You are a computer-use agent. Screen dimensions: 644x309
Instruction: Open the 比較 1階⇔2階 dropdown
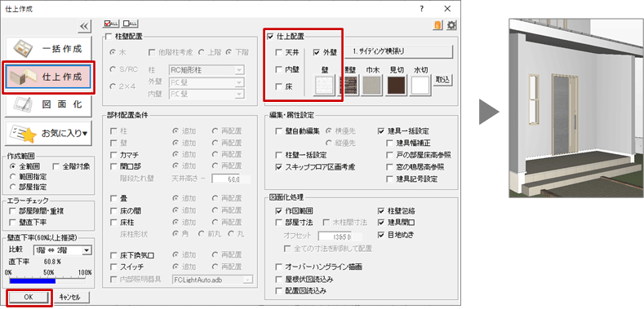(63, 250)
